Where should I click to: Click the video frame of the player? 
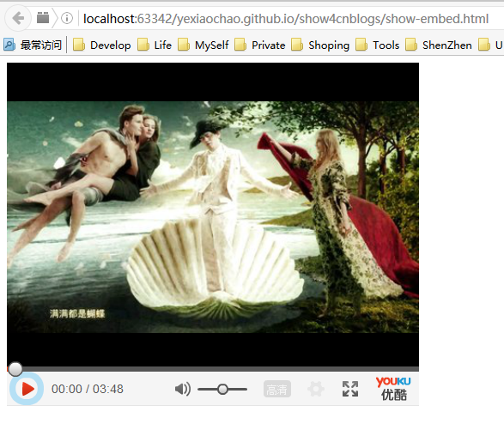coord(213,215)
